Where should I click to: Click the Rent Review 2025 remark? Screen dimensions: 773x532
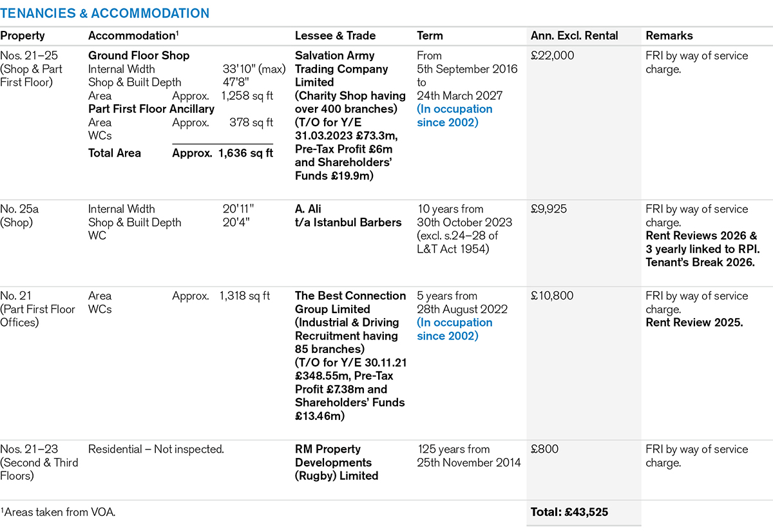click(694, 323)
